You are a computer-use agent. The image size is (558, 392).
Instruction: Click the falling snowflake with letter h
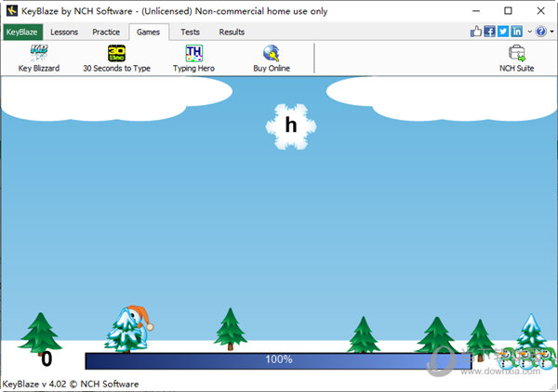coord(291,126)
